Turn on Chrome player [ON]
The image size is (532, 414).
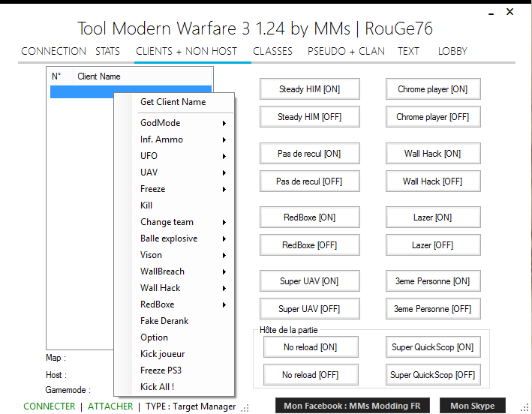point(433,89)
